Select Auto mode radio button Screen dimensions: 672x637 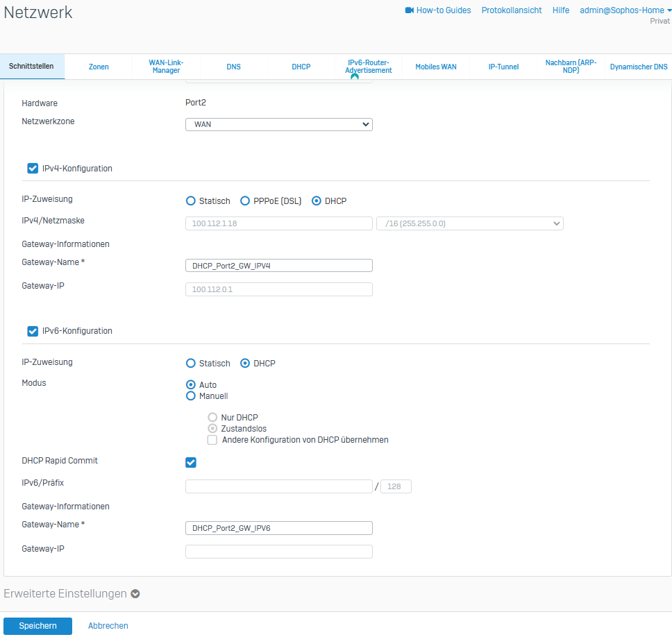[191, 384]
